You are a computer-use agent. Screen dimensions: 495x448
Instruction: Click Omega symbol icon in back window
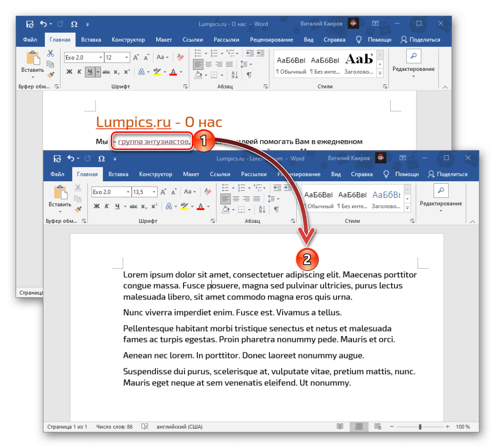(x=74, y=24)
